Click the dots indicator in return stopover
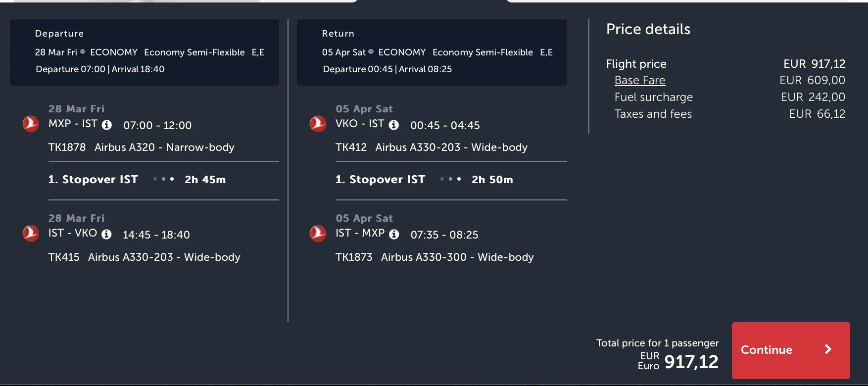The height and width of the screenshot is (386, 868). [450, 179]
